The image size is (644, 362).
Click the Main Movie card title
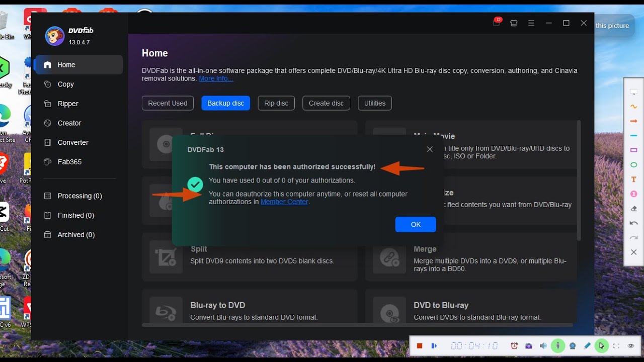tap(435, 136)
